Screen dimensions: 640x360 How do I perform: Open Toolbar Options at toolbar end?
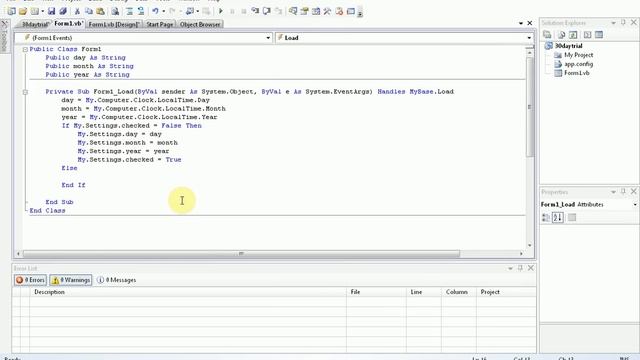point(360,13)
